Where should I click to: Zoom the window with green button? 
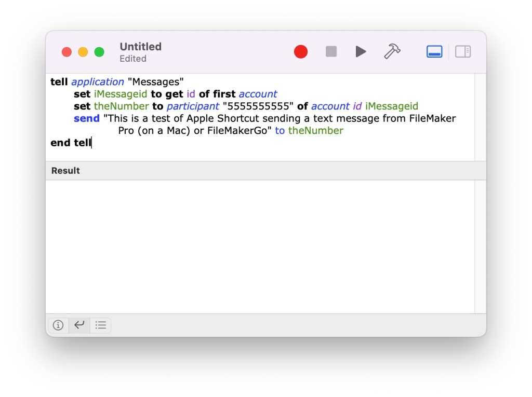point(99,52)
